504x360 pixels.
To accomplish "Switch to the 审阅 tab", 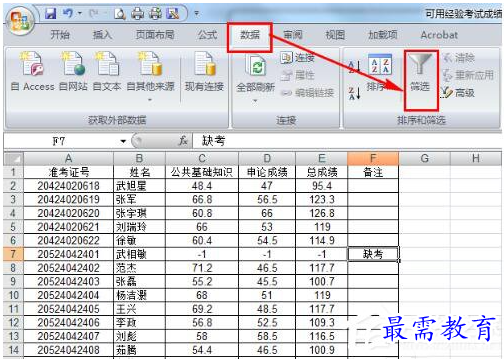I will [x=293, y=35].
